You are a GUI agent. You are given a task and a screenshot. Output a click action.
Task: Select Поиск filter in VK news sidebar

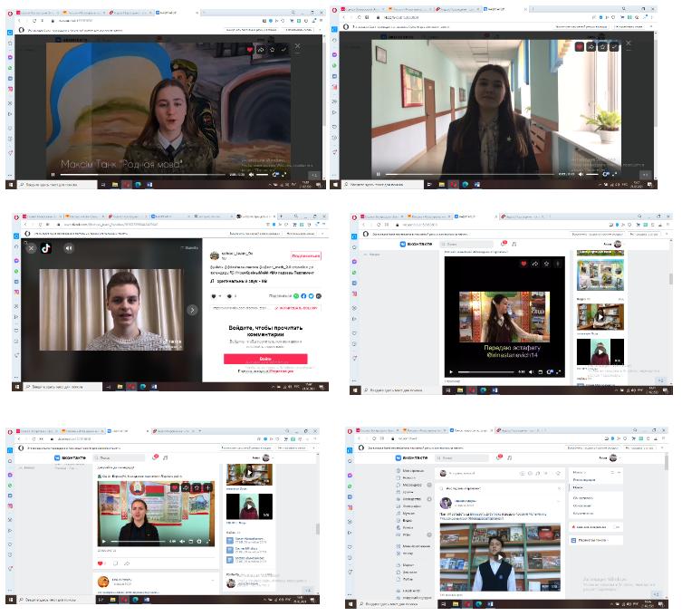click(594, 487)
